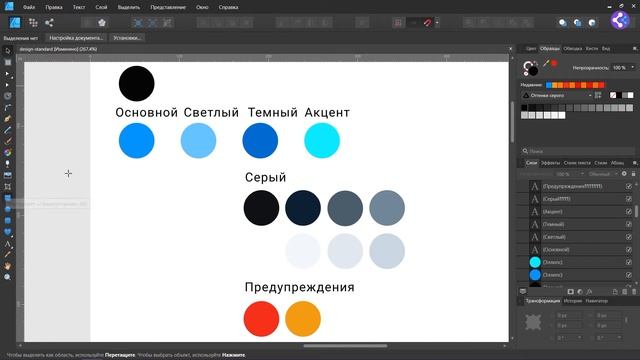
Task: Switch to Designer persona icon
Action: (15, 22)
